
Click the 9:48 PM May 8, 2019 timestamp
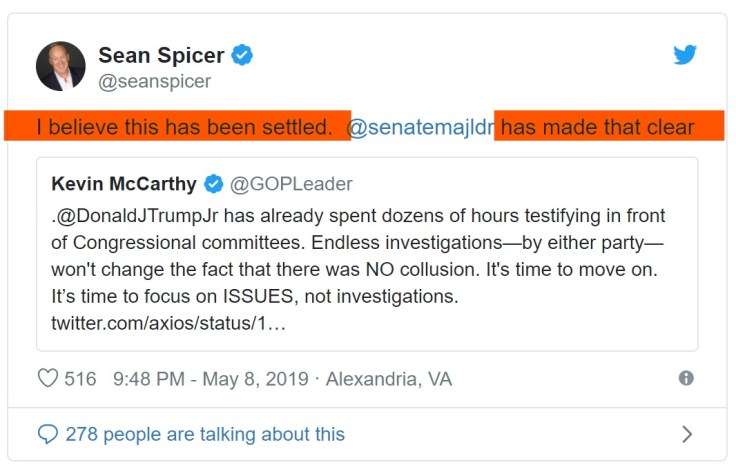(x=208, y=379)
